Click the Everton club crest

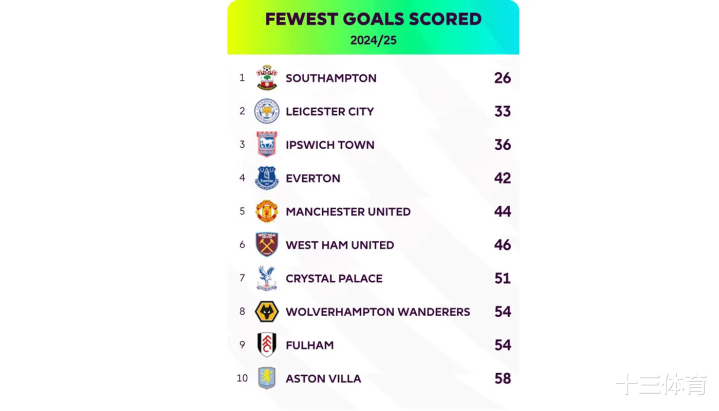[x=266, y=178]
